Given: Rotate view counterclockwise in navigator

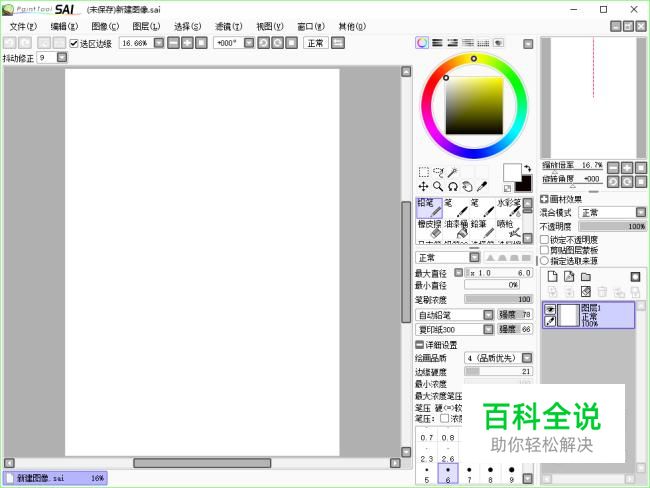Looking at the screenshot, I should (613, 182).
